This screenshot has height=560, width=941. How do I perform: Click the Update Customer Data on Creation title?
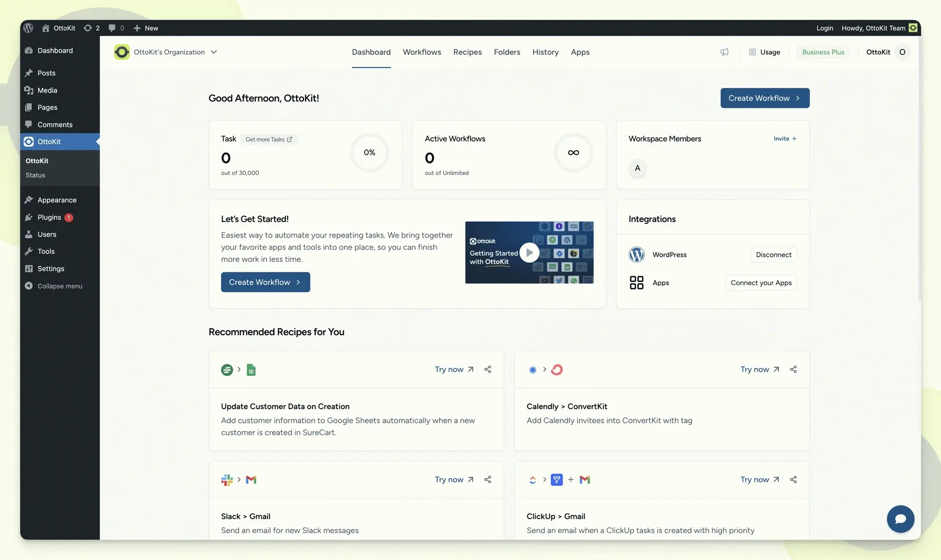click(285, 406)
